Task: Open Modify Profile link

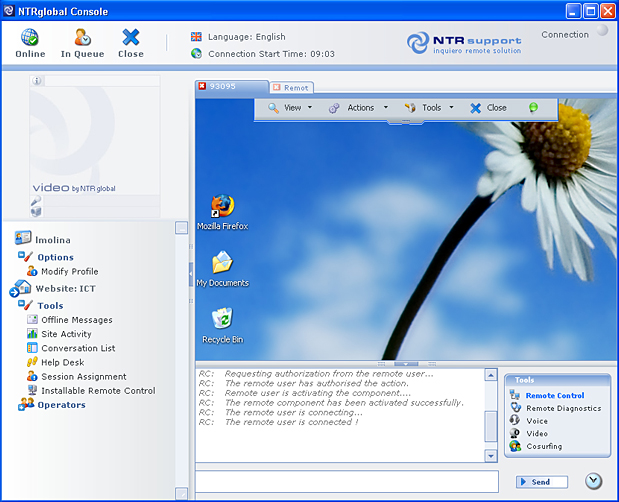Action: 69,271
